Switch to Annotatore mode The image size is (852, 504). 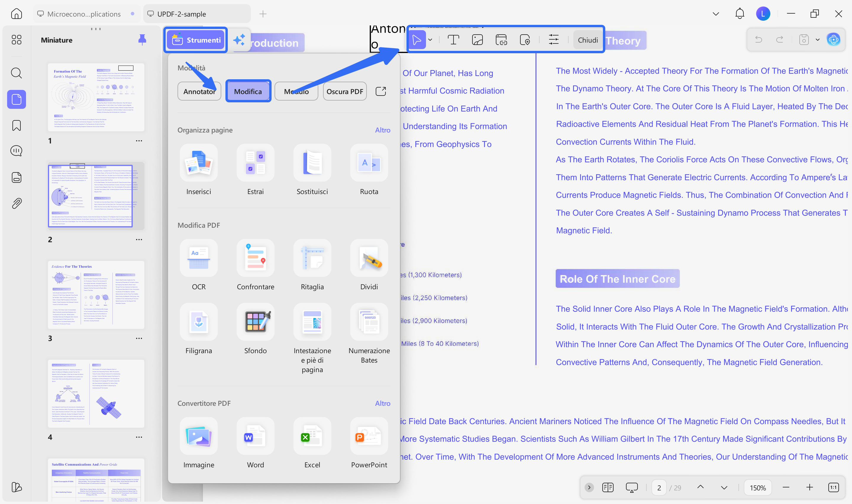point(199,91)
